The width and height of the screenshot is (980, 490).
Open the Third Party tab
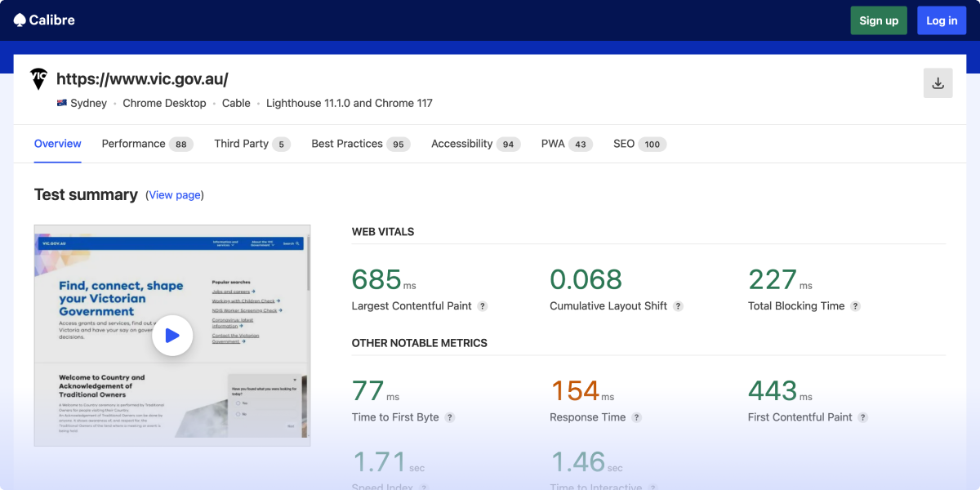tap(242, 144)
